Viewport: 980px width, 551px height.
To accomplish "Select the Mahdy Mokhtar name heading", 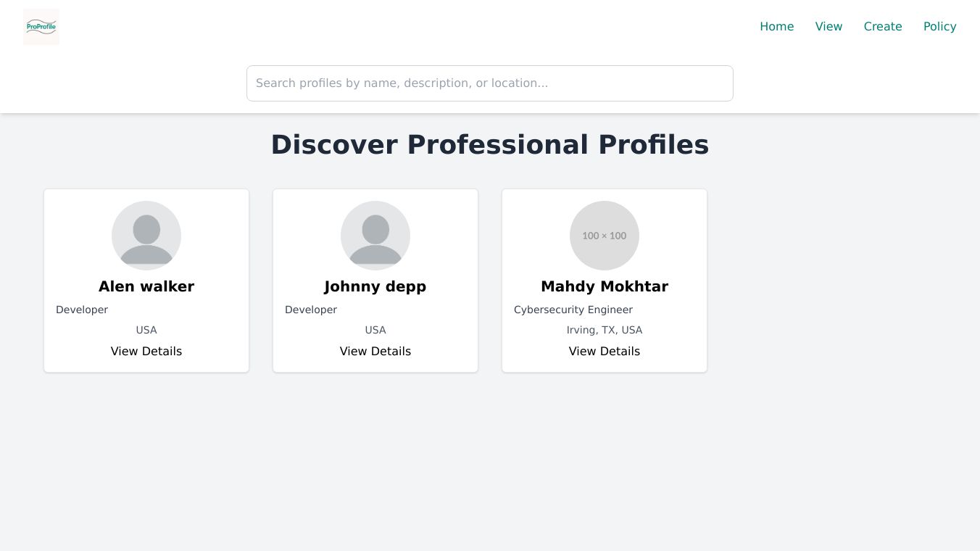I will point(605,287).
